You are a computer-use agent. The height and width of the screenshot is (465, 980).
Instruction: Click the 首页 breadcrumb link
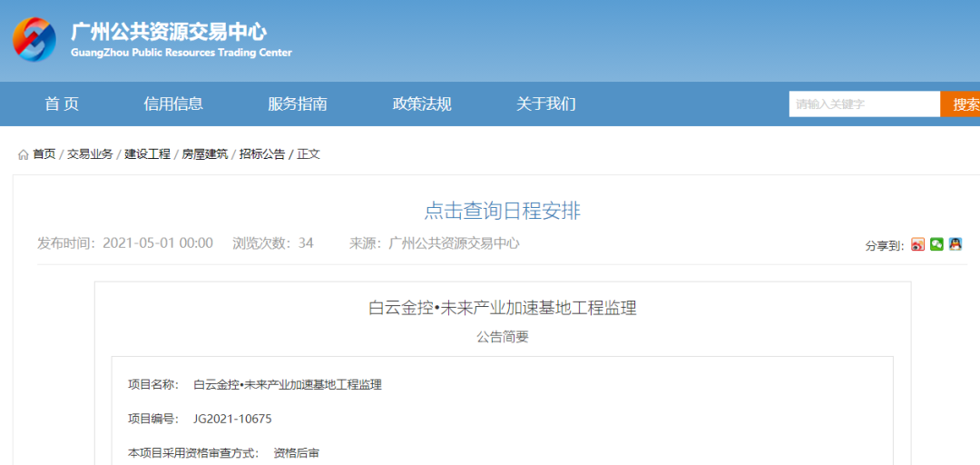coord(44,154)
